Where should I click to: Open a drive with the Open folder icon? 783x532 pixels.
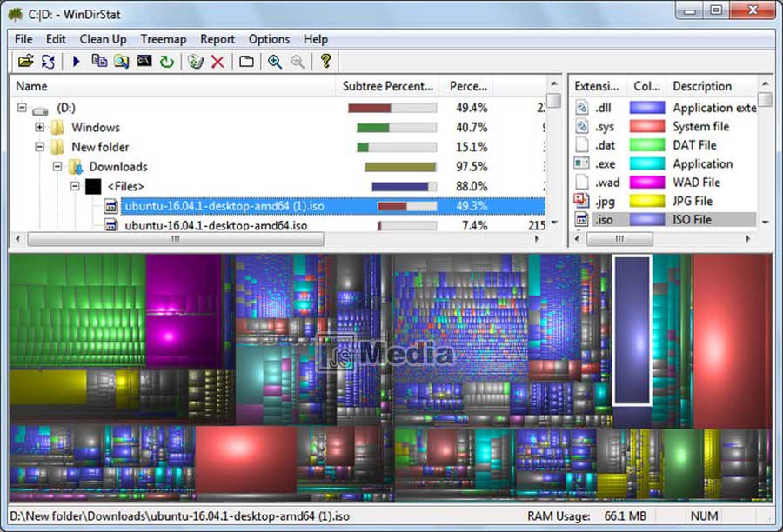coord(24,62)
